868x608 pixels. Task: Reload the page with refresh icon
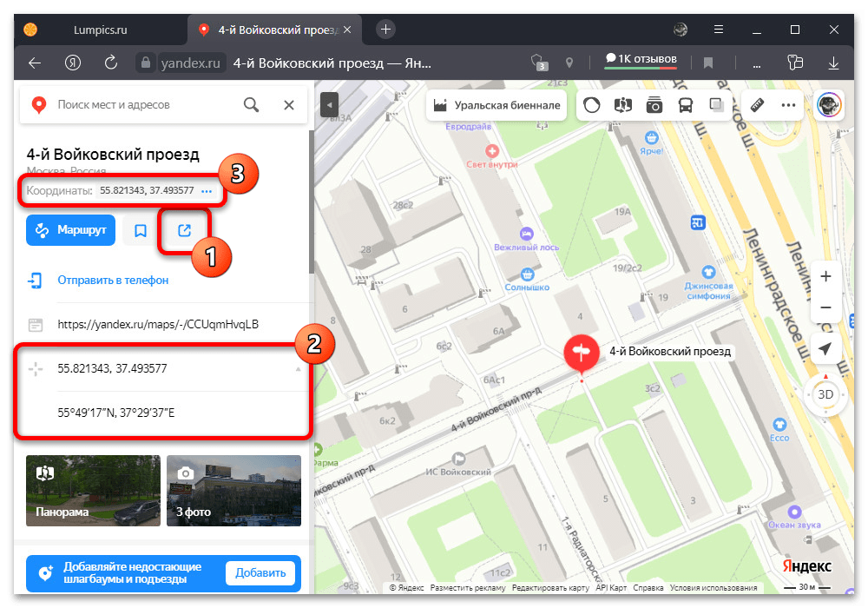[x=111, y=63]
